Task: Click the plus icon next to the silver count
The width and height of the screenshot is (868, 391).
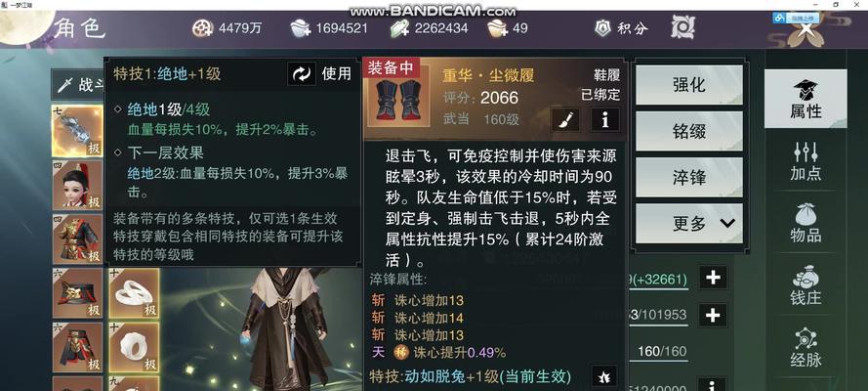Action: (301, 27)
